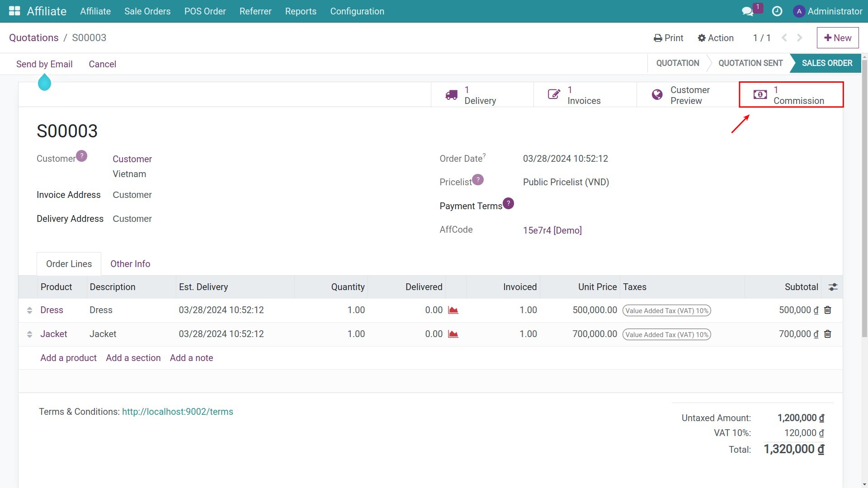The height and width of the screenshot is (488, 868).
Task: Delete the Dress order line
Action: [828, 310]
